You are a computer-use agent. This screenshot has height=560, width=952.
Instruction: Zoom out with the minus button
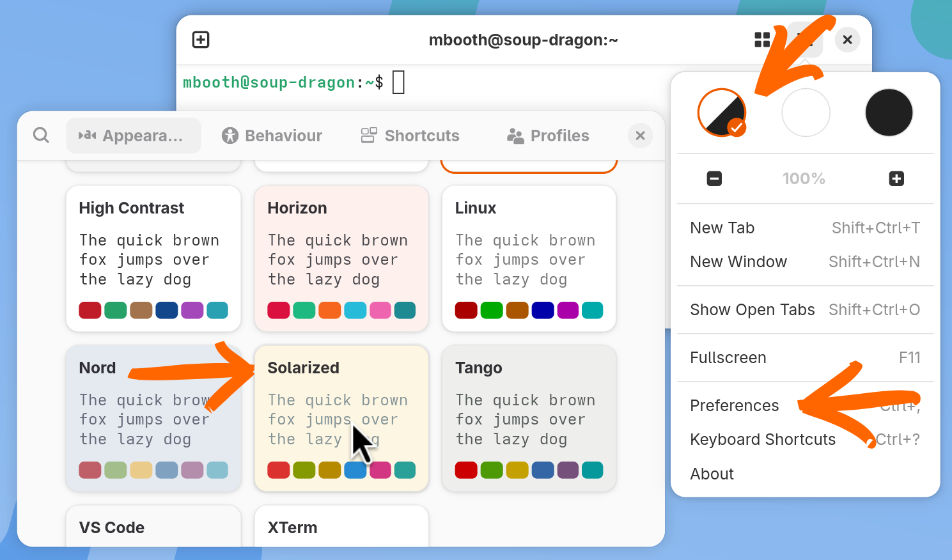click(714, 178)
